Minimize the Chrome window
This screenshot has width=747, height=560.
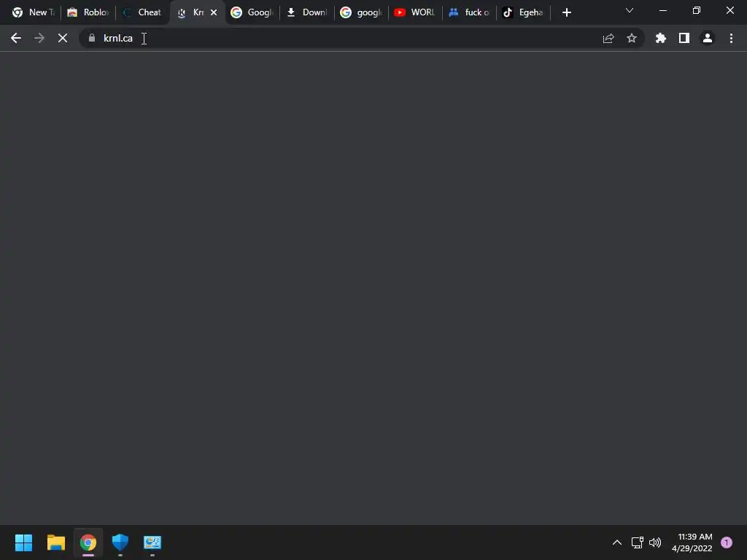662,10
